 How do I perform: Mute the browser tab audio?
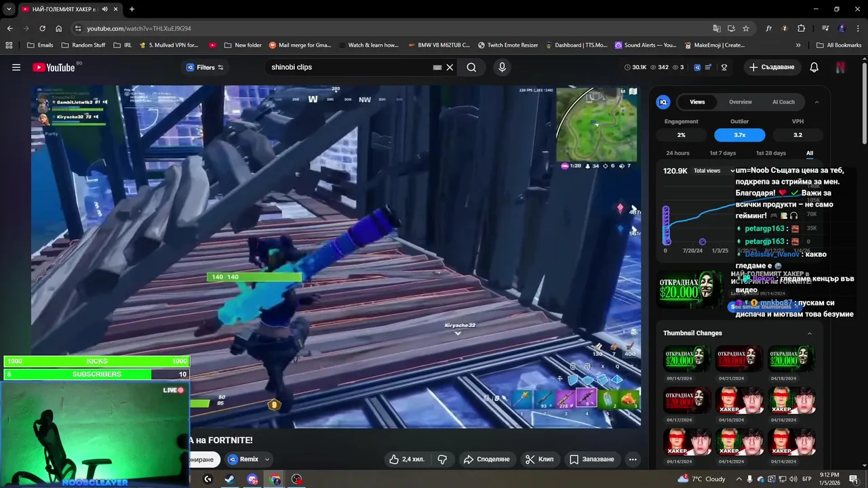tap(104, 9)
